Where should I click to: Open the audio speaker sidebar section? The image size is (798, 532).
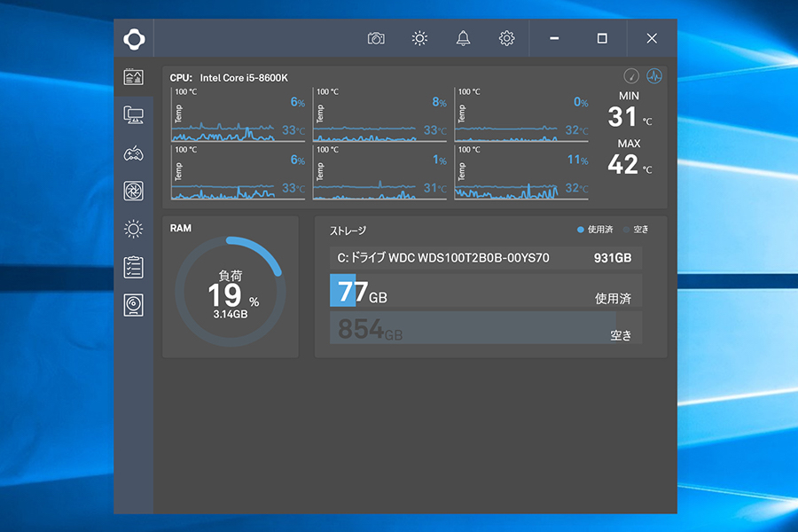(133, 305)
